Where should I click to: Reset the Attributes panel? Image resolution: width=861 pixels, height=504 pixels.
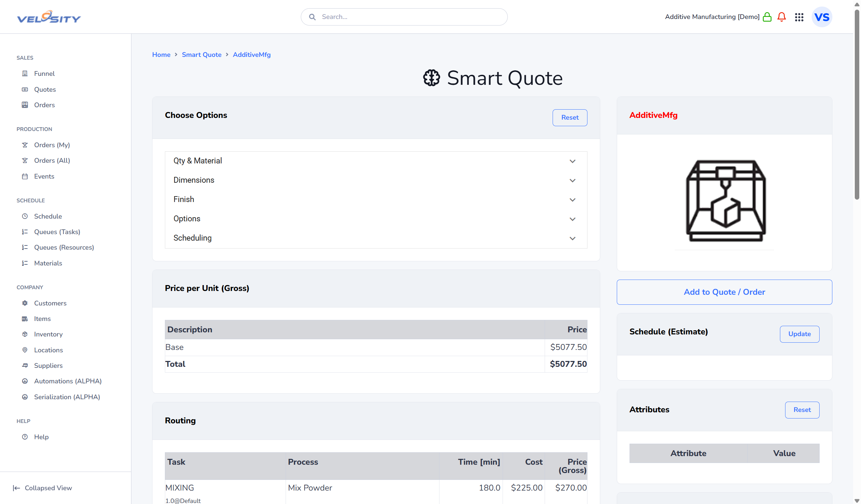[802, 410]
